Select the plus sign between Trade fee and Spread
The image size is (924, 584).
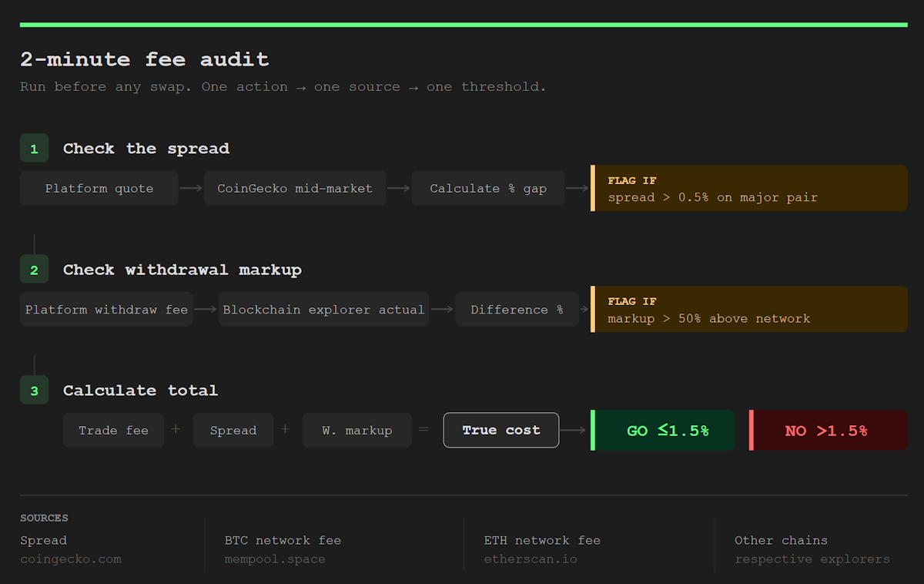[175, 430]
